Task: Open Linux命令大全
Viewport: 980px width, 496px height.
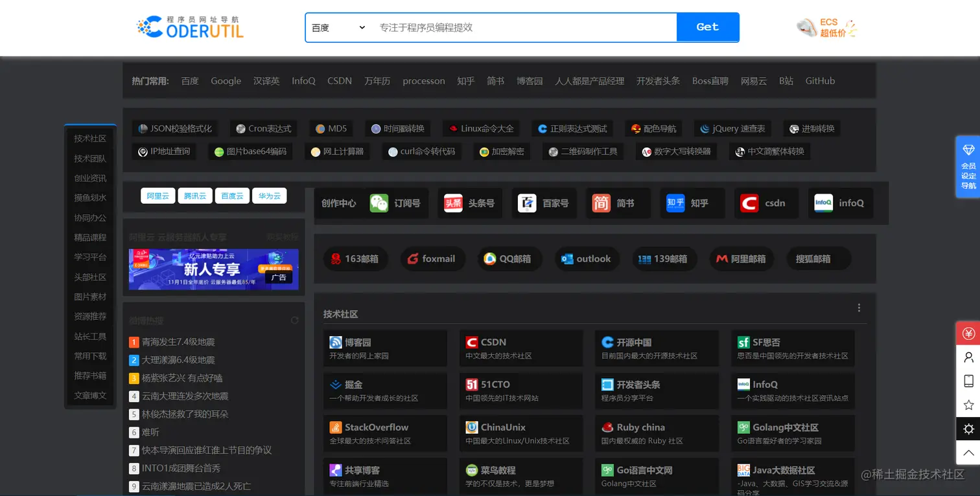Action: [x=482, y=128]
